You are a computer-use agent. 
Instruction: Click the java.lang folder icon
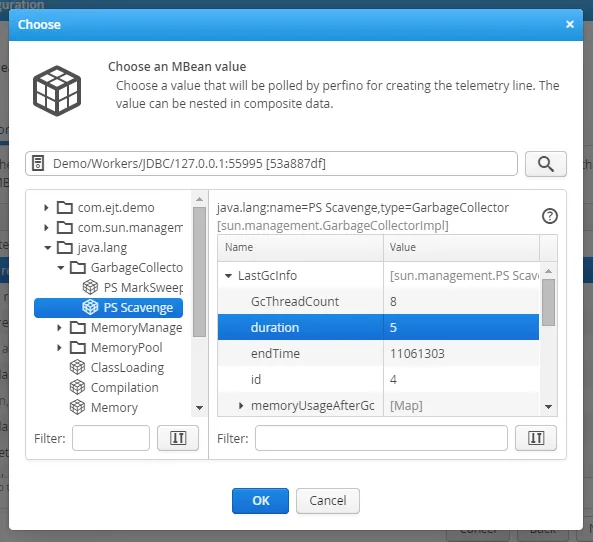coord(65,247)
